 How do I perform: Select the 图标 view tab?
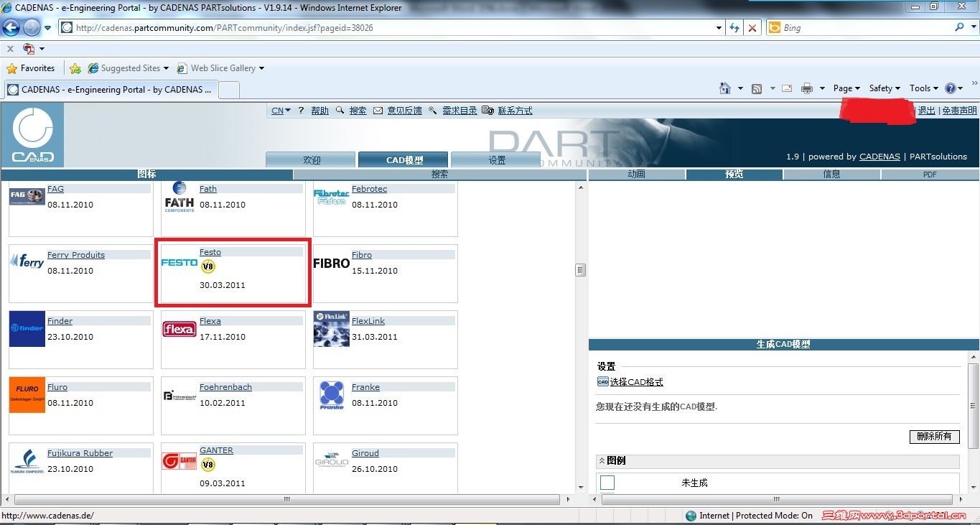pyautogui.click(x=146, y=175)
